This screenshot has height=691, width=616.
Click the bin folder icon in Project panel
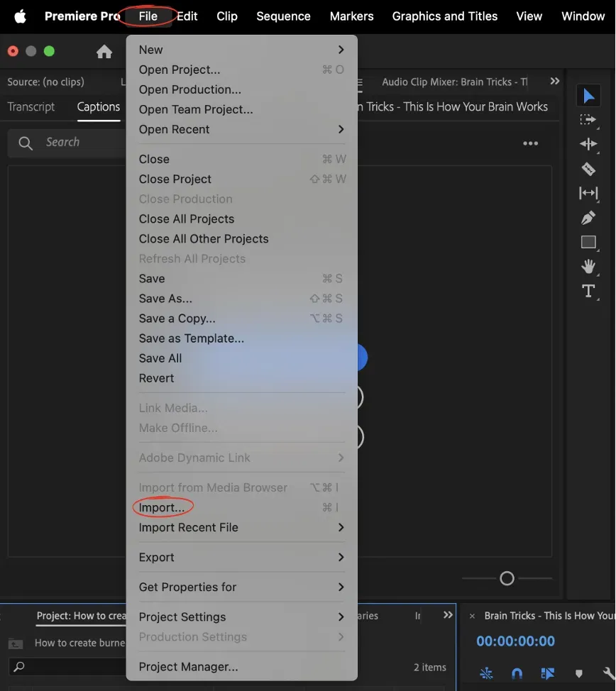(16, 644)
